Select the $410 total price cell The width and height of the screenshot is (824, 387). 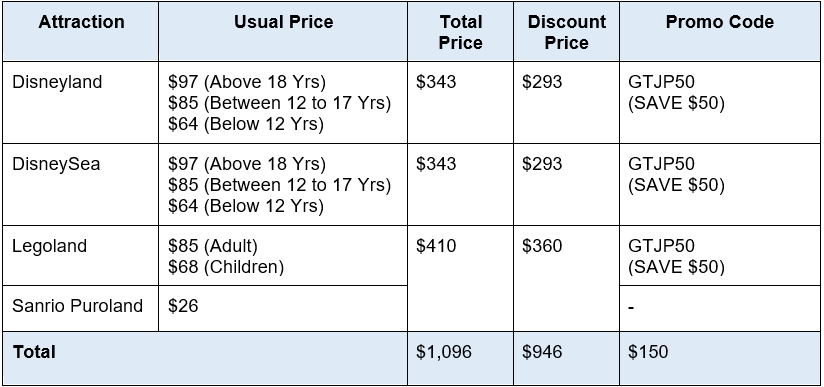click(460, 279)
